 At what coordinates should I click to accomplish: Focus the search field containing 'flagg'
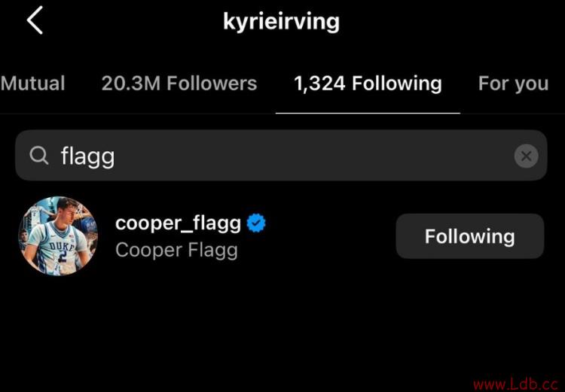pos(281,156)
